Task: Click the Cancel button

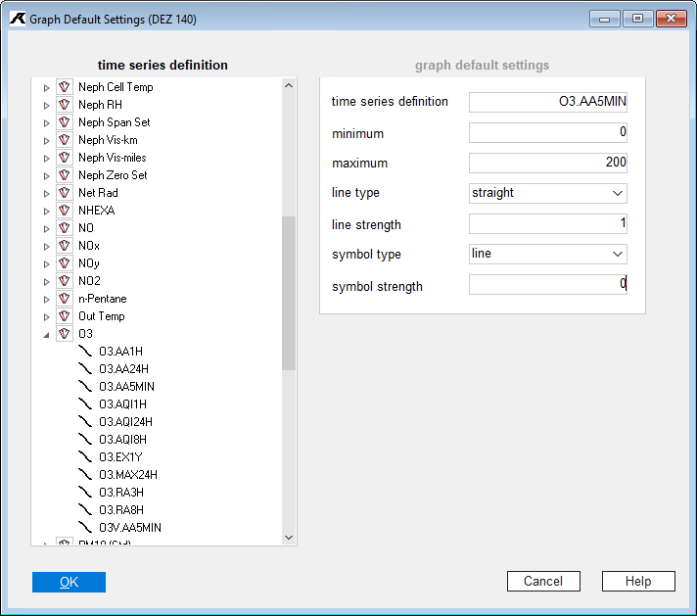Action: (543, 582)
